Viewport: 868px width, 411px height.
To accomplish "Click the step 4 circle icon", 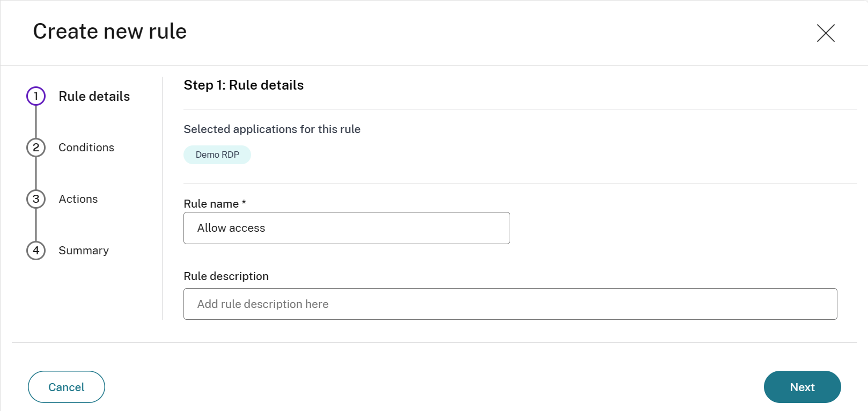I will click(x=36, y=251).
